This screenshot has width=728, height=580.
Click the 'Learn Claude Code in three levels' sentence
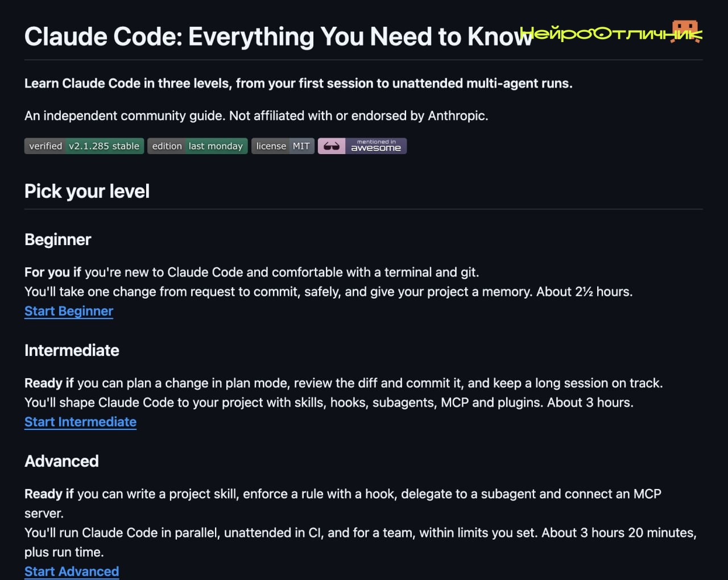click(x=299, y=84)
